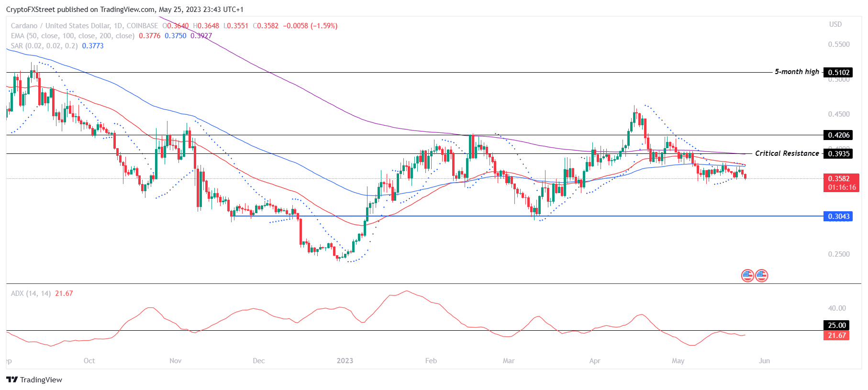Select the SAR value 0.3773
Screen dimensions: 868x390
pos(93,46)
